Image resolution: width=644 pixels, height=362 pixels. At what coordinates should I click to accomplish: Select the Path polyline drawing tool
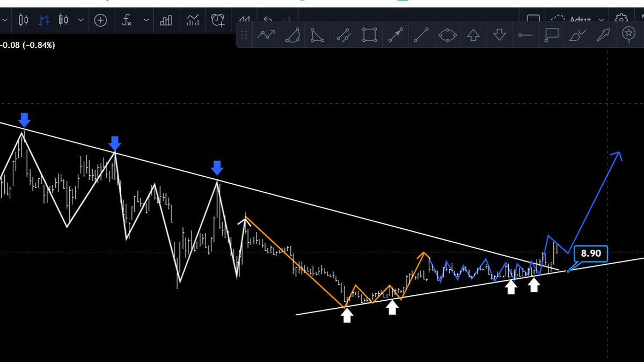click(x=266, y=35)
